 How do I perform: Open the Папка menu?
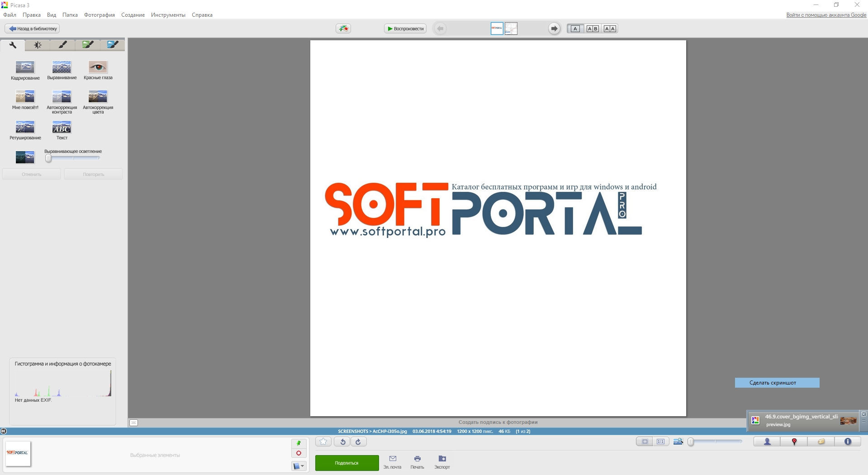(70, 15)
